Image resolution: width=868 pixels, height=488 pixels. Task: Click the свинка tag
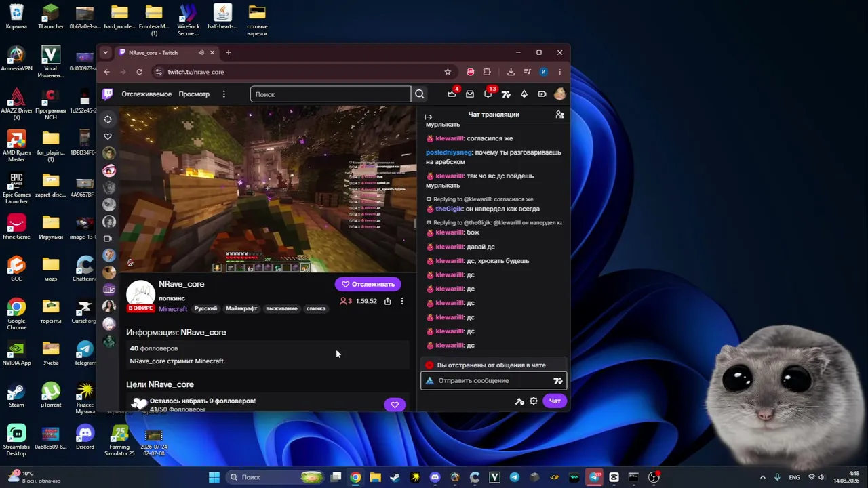click(316, 308)
